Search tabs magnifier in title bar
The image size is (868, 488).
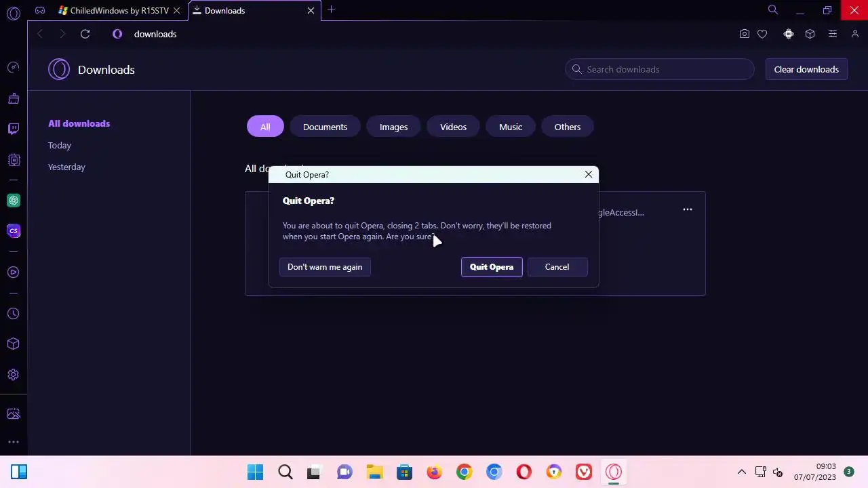pos(772,9)
